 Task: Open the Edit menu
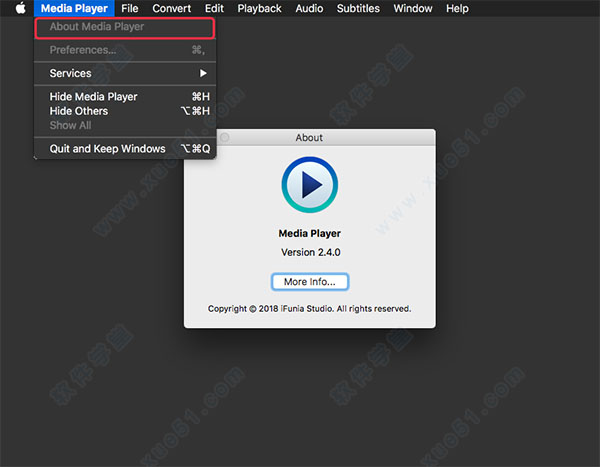click(214, 8)
